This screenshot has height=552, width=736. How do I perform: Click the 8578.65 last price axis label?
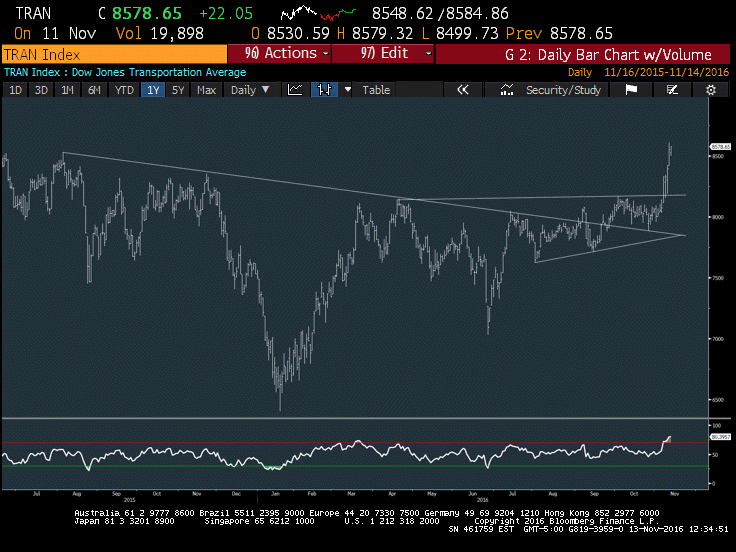(x=721, y=147)
